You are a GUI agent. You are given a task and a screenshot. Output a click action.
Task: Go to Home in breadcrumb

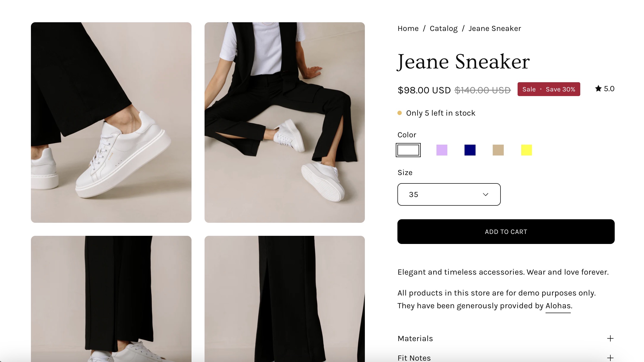coord(408,28)
